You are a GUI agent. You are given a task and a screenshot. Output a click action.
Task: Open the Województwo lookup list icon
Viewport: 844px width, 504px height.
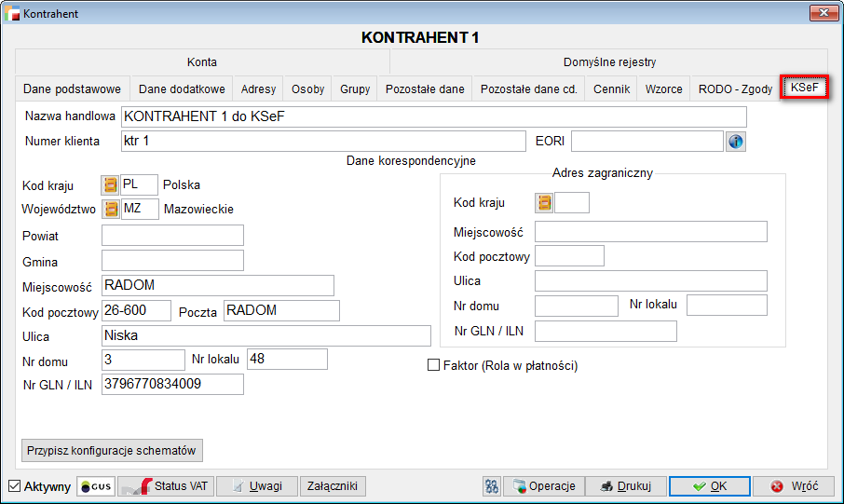click(111, 209)
